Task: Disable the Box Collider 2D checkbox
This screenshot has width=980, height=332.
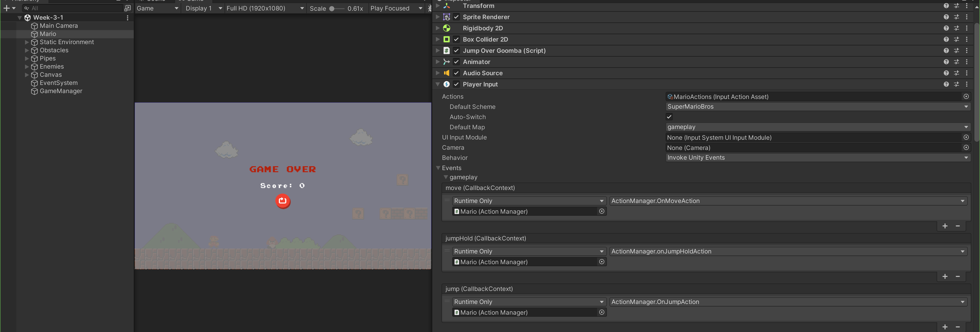Action: (456, 39)
